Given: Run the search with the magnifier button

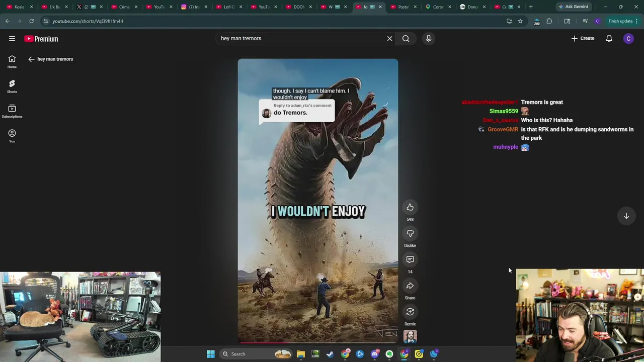Looking at the screenshot, I should click(406, 39).
